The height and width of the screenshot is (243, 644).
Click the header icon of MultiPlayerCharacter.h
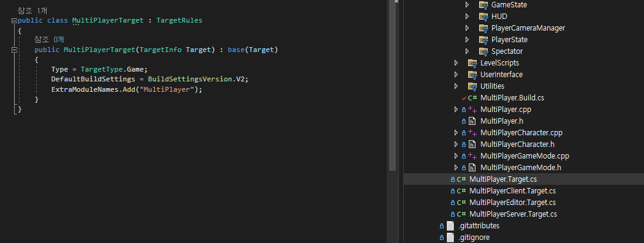tap(472, 144)
